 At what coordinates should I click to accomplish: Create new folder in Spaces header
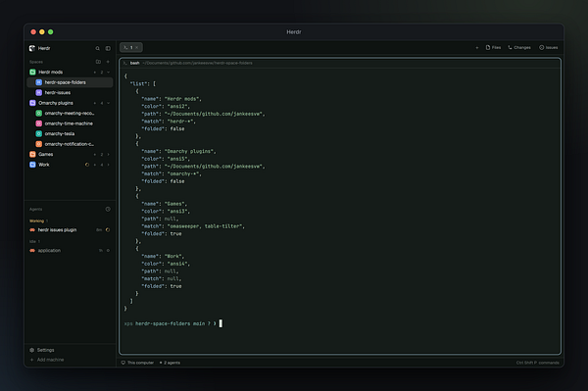pyautogui.click(x=98, y=62)
